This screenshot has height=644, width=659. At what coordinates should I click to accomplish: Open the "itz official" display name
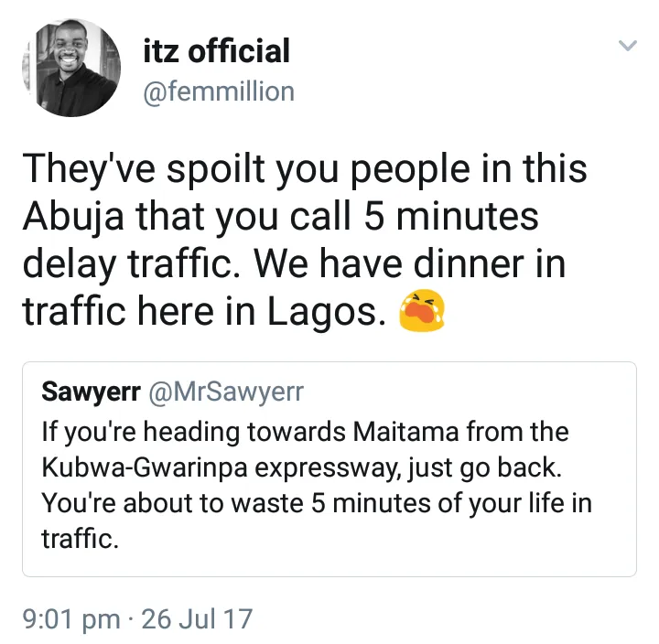(x=216, y=51)
